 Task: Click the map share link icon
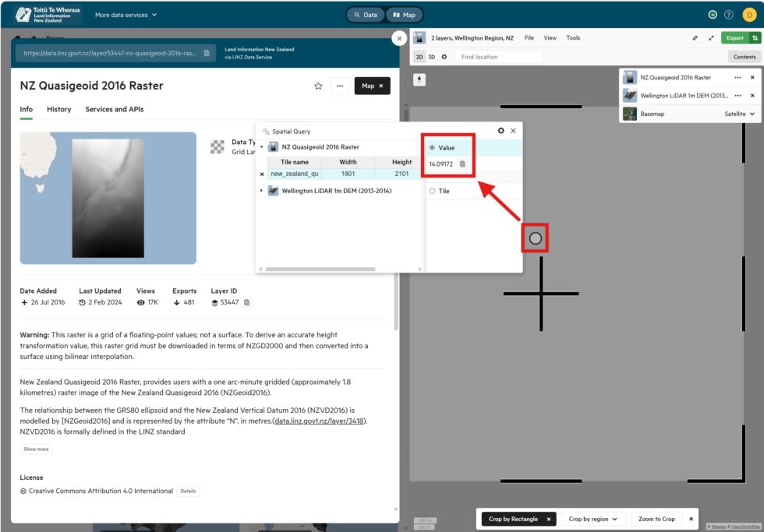[x=695, y=38]
